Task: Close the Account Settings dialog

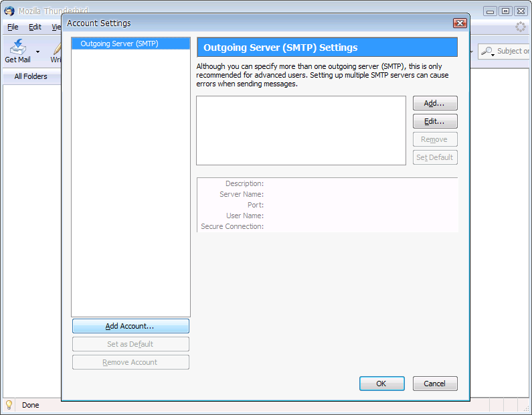Action: tap(460, 23)
